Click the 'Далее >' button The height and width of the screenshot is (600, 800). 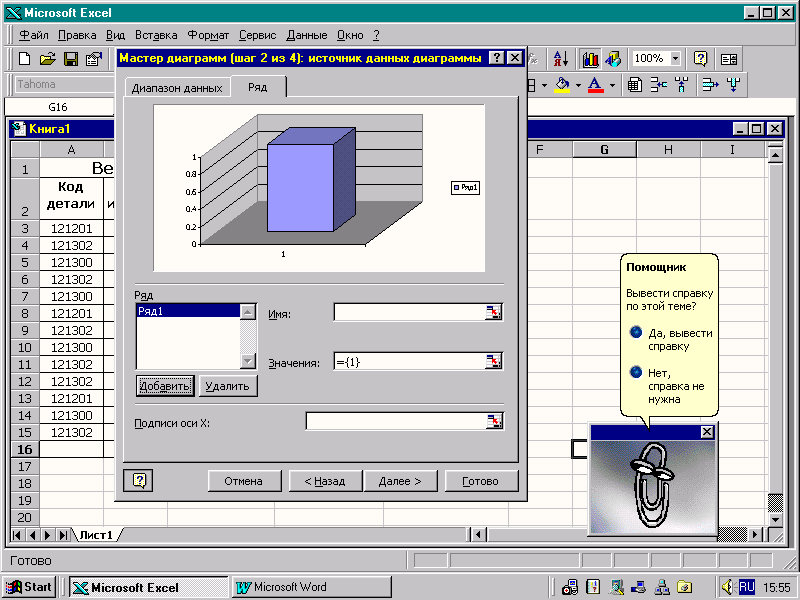(x=400, y=481)
